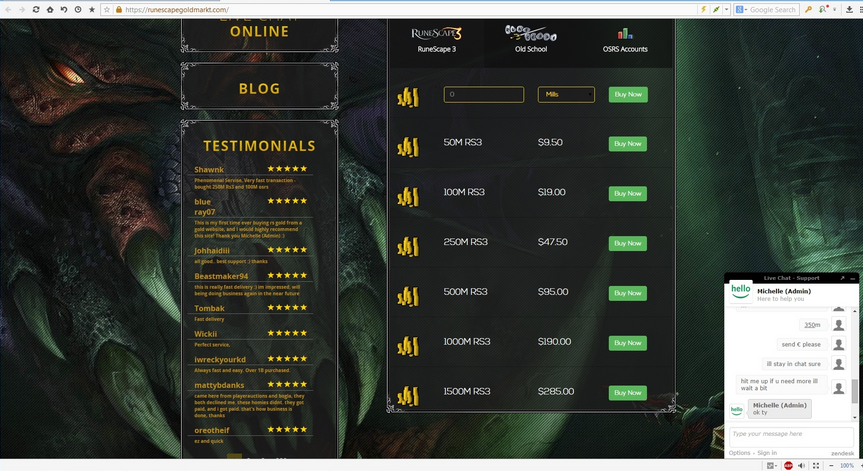The image size is (864, 471).
Task: Click the $9.50 price text
Action: [x=550, y=143]
